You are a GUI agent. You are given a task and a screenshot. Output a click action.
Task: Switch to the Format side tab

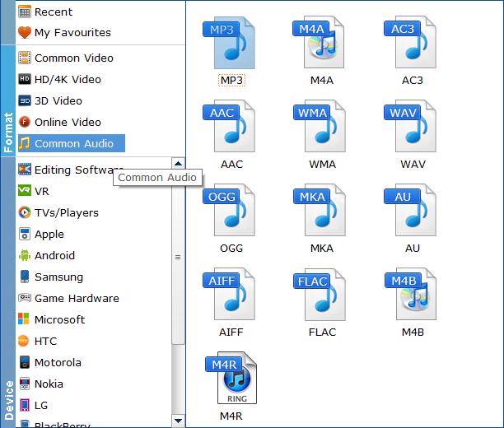7,101
